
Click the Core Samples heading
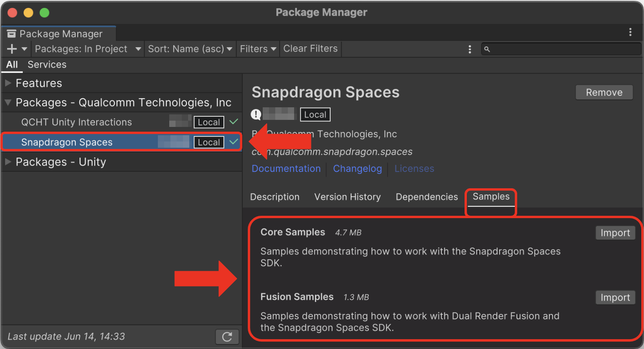point(293,232)
